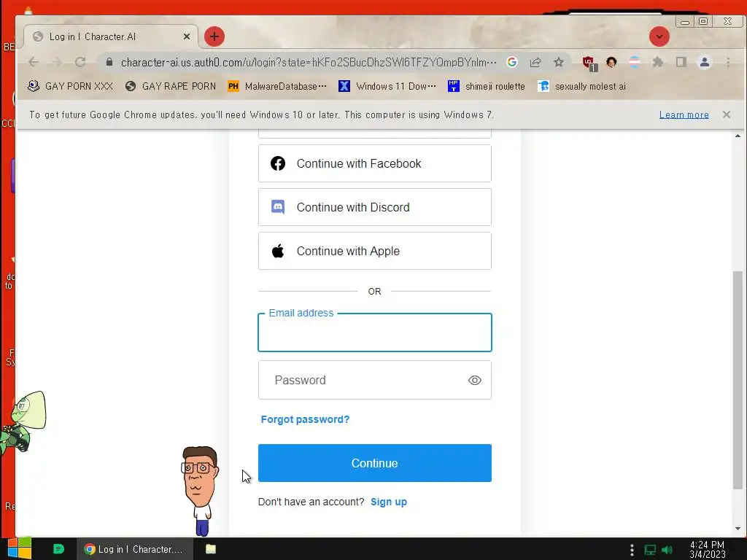The height and width of the screenshot is (560, 747).
Task: Reload the page with the refresh icon
Action: click(80, 62)
